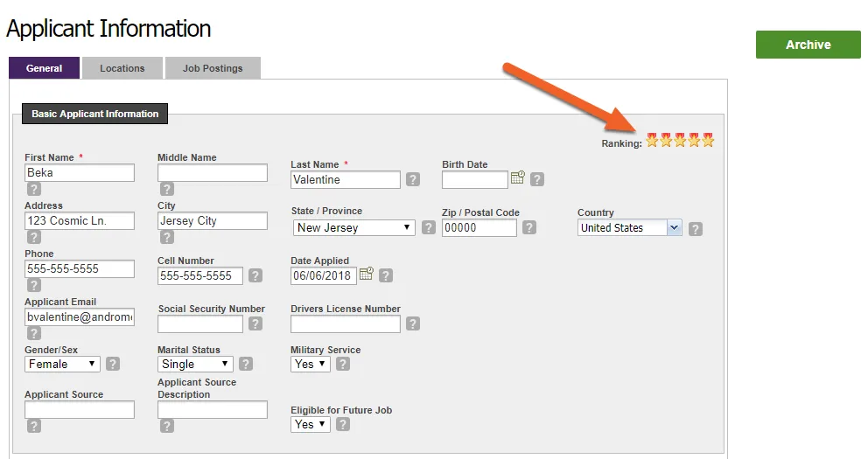
Task: Open help icon next to Military Service
Action: [343, 364]
